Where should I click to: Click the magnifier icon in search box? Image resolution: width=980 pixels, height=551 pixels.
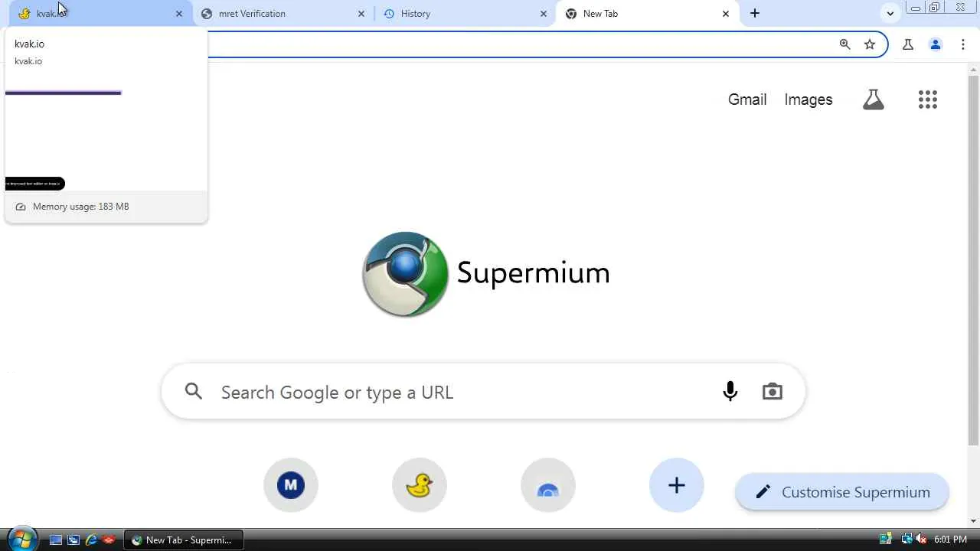pos(194,392)
